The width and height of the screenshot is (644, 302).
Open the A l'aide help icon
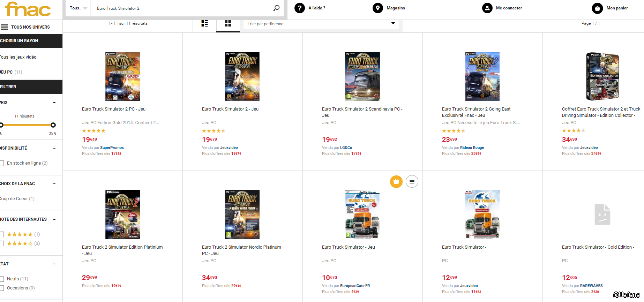(x=300, y=8)
